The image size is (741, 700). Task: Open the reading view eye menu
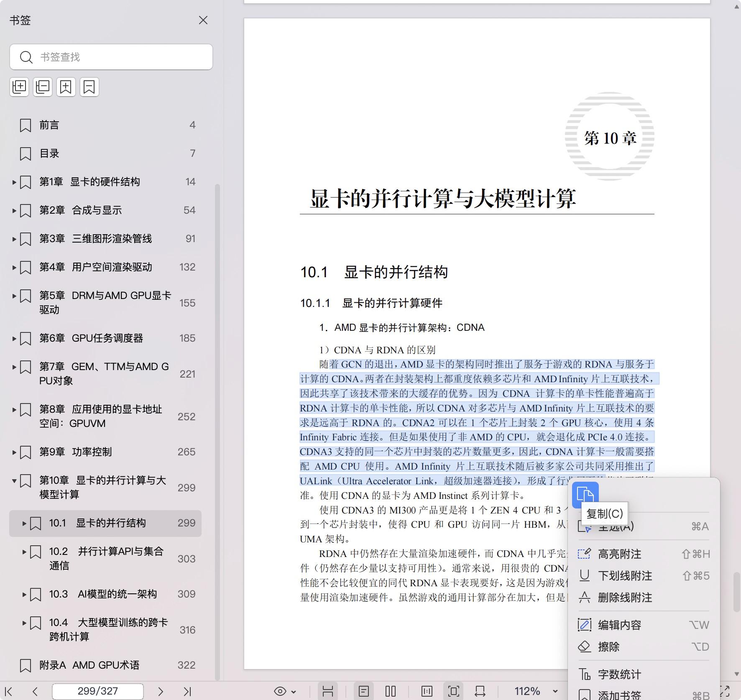(x=284, y=691)
